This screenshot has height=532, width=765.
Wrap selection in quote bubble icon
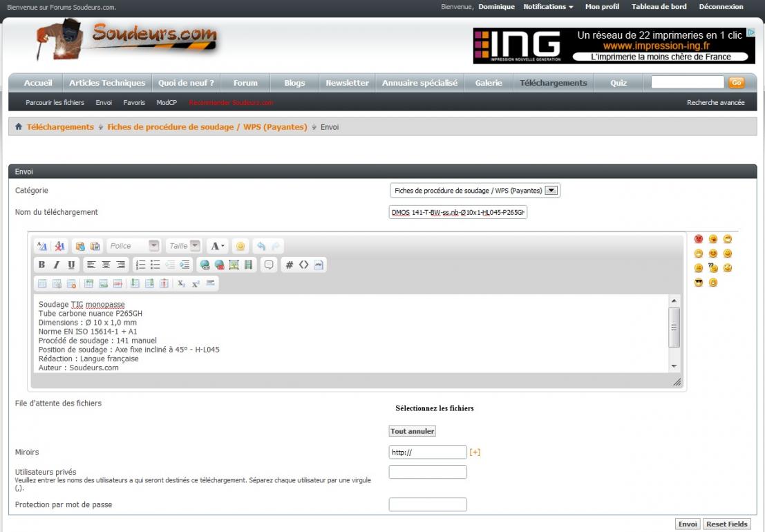(x=269, y=265)
